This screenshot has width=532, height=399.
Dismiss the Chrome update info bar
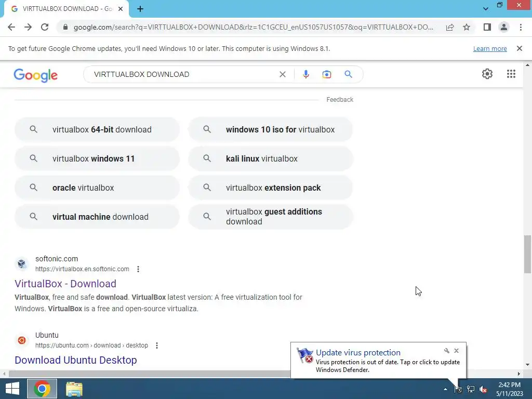(x=520, y=48)
